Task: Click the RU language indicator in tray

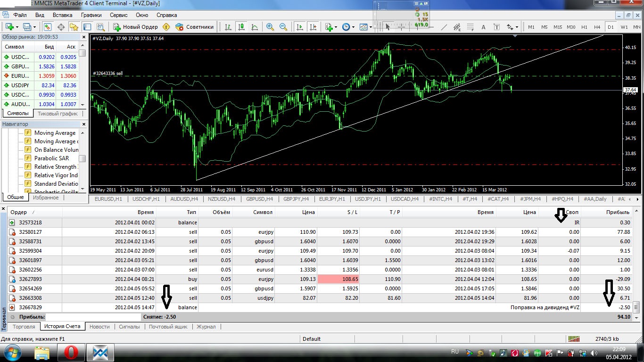Action: click(x=455, y=352)
